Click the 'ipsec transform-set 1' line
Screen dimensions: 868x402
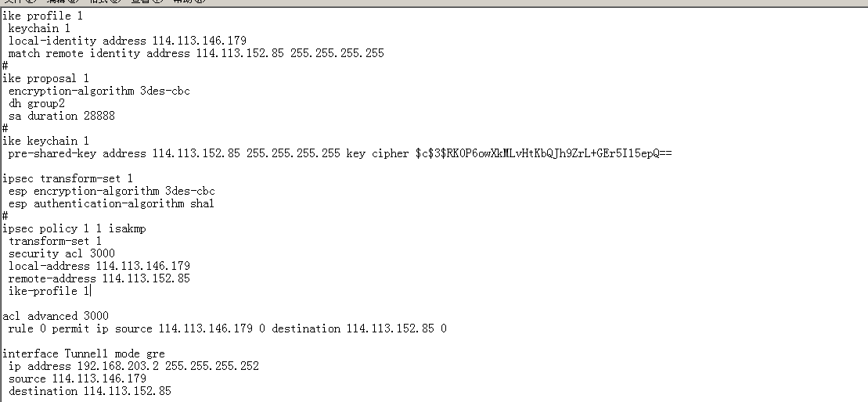click(x=67, y=179)
